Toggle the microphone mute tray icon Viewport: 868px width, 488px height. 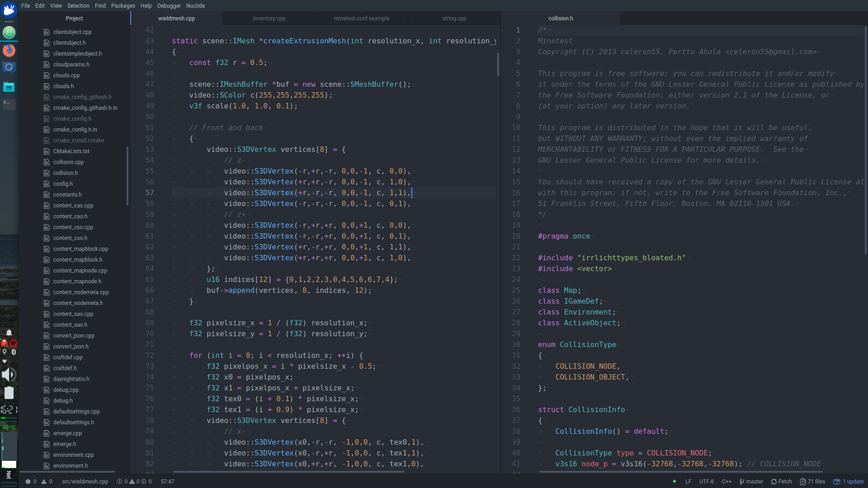pos(14,343)
